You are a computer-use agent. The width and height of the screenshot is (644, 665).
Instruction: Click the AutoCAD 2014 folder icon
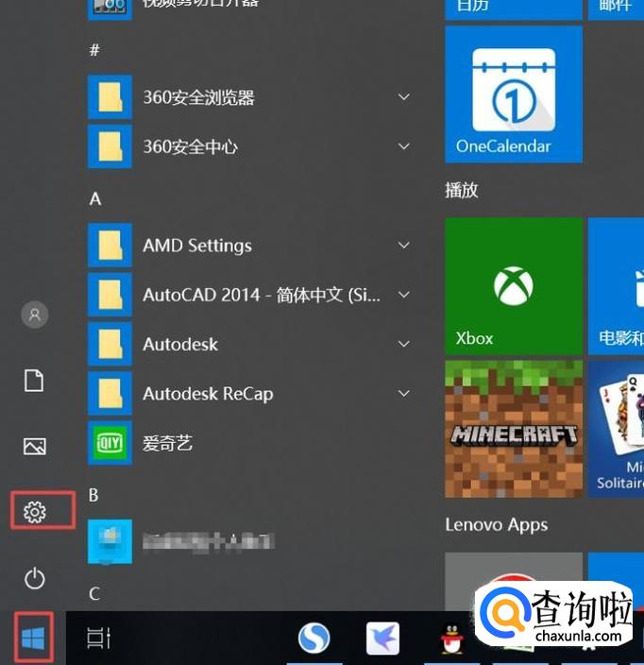tap(110, 295)
